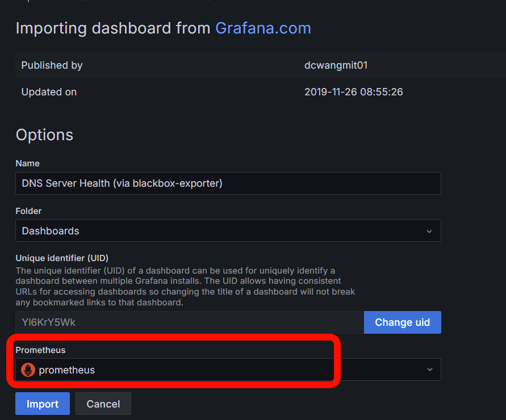
Task: Click the 'Published by' row label
Action: (52, 65)
